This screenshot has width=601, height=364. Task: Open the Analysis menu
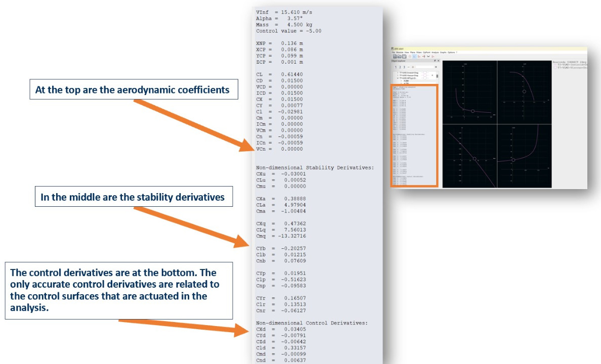435,52
